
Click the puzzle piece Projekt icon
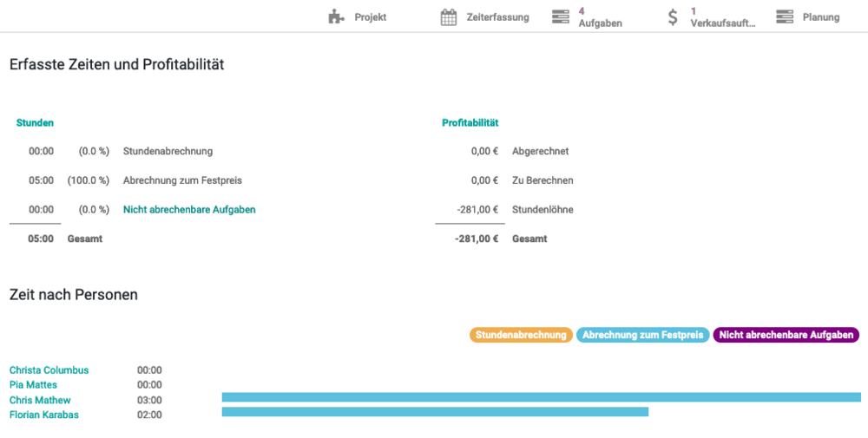click(x=337, y=17)
